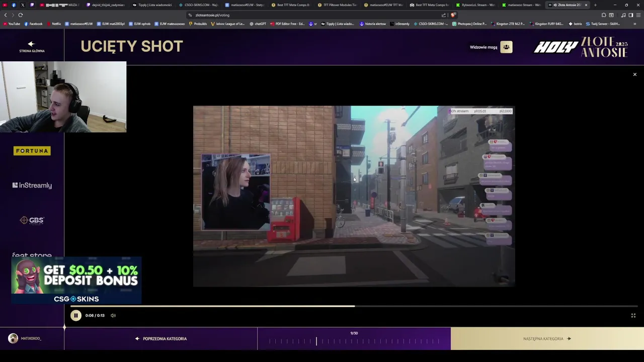The height and width of the screenshot is (362, 644).
Task: Open PDF Editor Free bookmark
Action: coord(287,24)
